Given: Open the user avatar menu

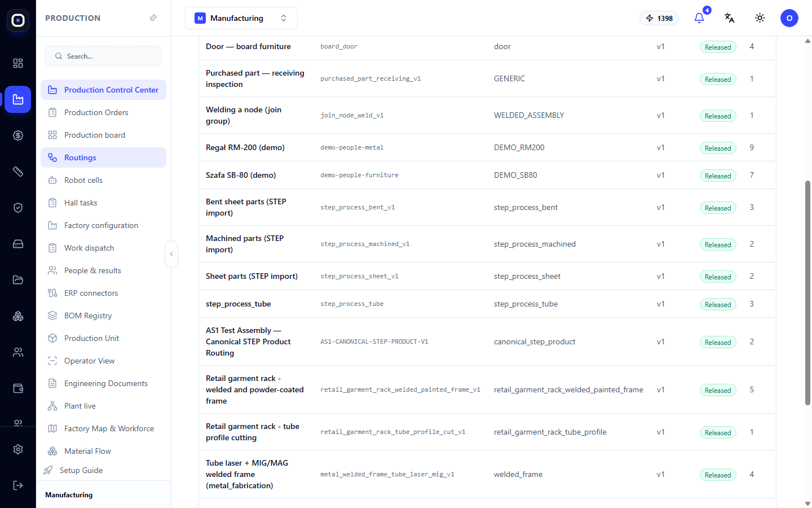Looking at the screenshot, I should coord(789,18).
